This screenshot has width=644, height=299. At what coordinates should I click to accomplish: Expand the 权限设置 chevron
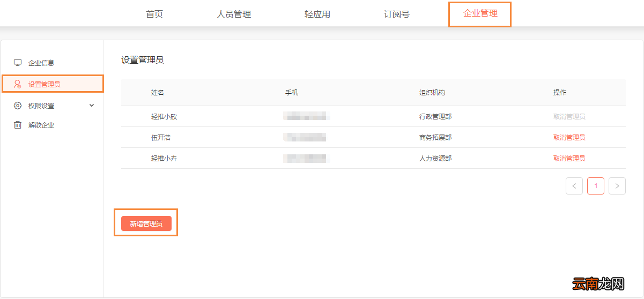click(92, 106)
